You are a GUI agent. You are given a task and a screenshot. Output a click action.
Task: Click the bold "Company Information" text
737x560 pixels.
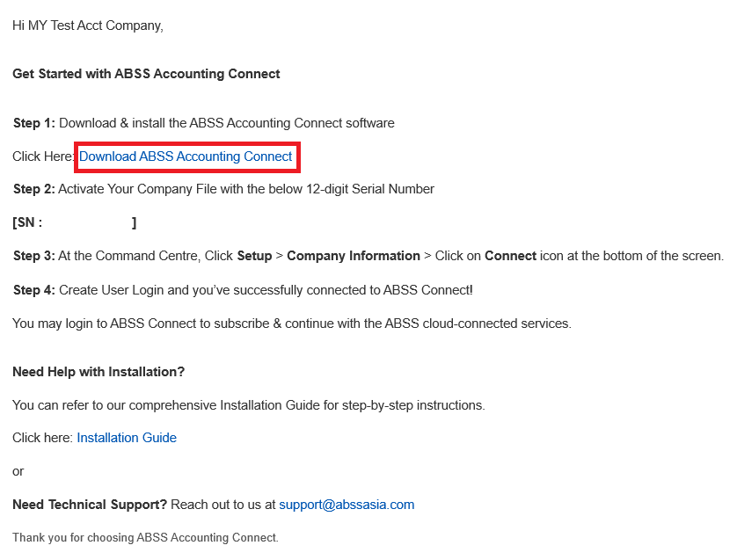point(354,256)
